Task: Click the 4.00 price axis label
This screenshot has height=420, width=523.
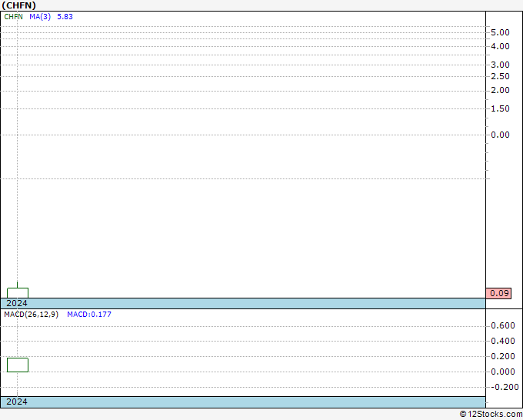Action: pos(500,46)
